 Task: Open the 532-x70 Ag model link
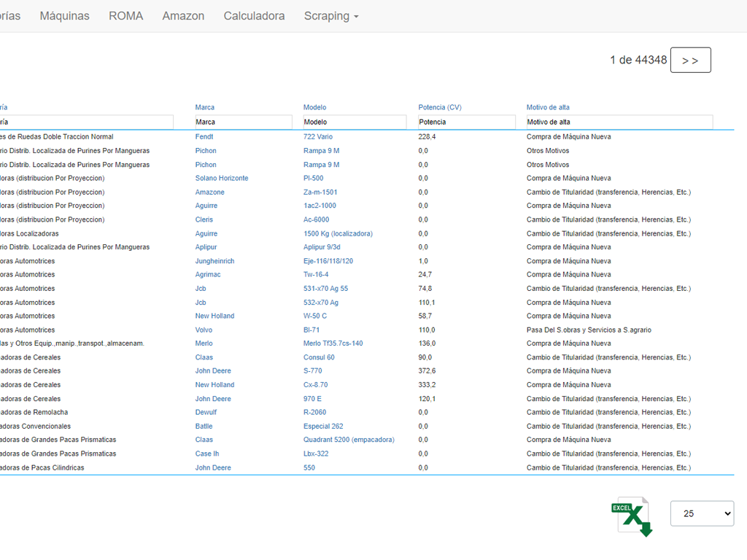[x=321, y=303]
